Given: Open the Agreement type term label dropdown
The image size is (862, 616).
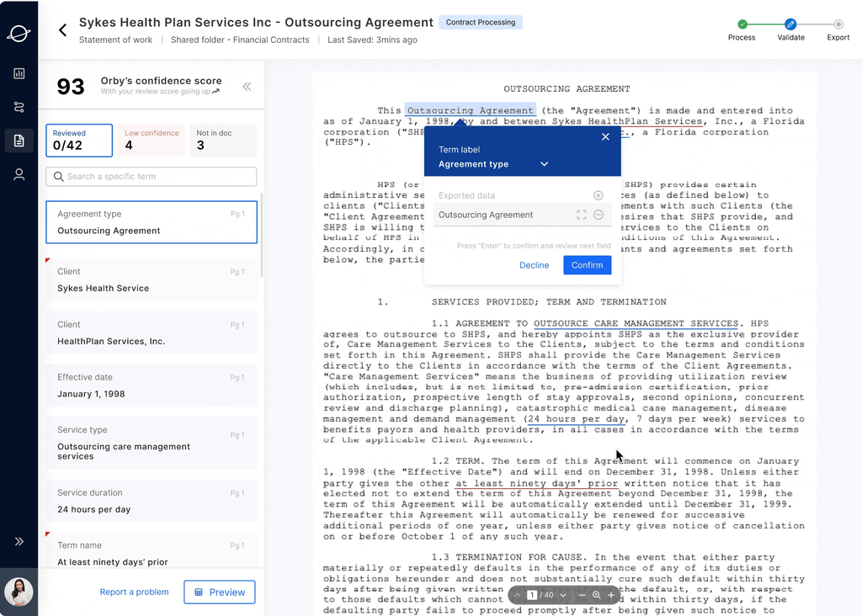Looking at the screenshot, I should click(x=493, y=164).
